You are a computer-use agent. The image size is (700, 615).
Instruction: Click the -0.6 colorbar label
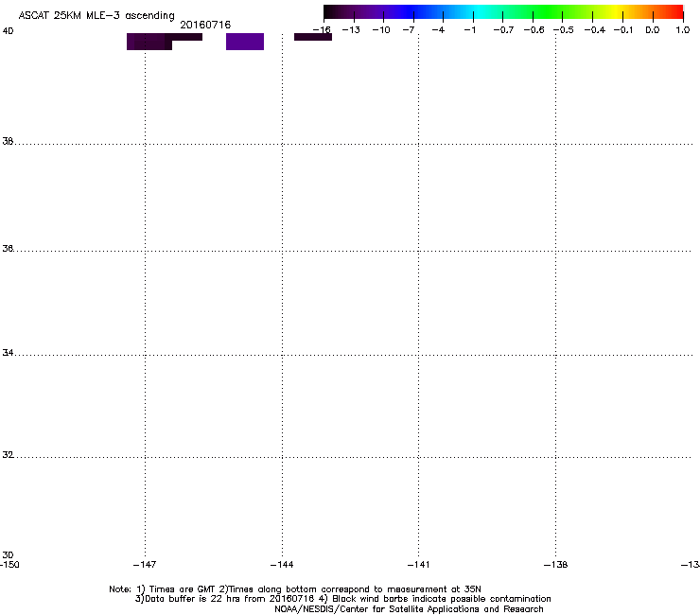coord(534,30)
